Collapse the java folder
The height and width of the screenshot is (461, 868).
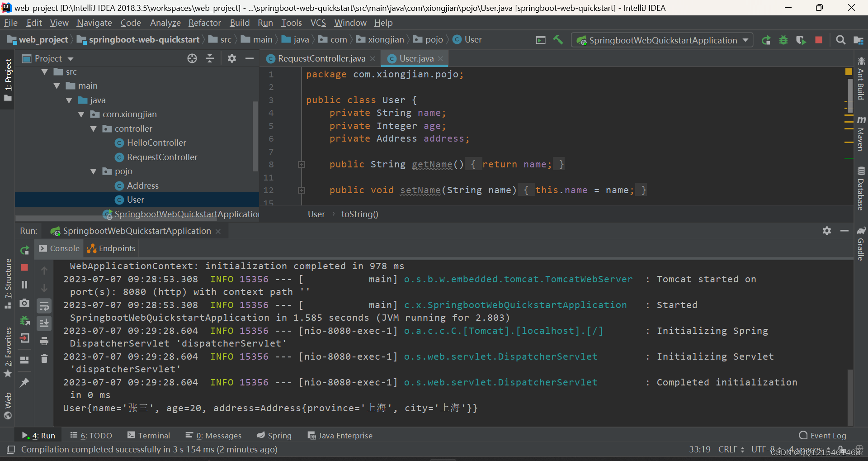pos(69,100)
